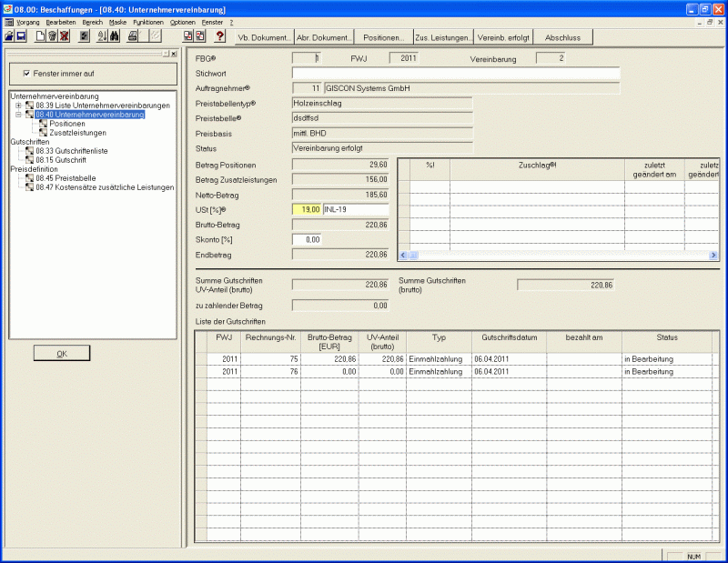This screenshot has height=563, width=728.
Task: Click the Save (floppy disk) toolbar icon
Action: [21, 36]
